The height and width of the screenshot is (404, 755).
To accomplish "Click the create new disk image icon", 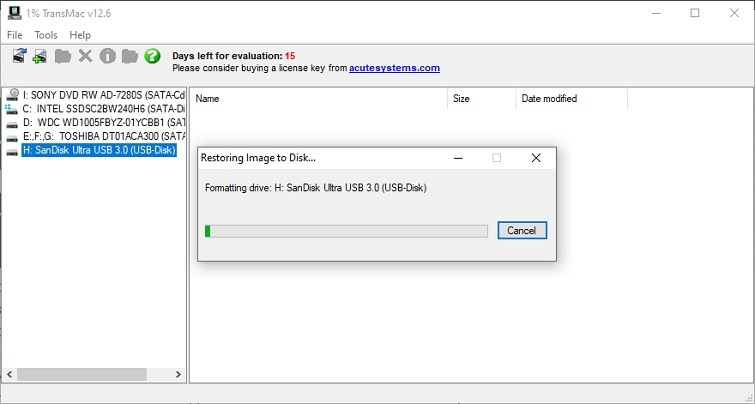I will (39, 56).
